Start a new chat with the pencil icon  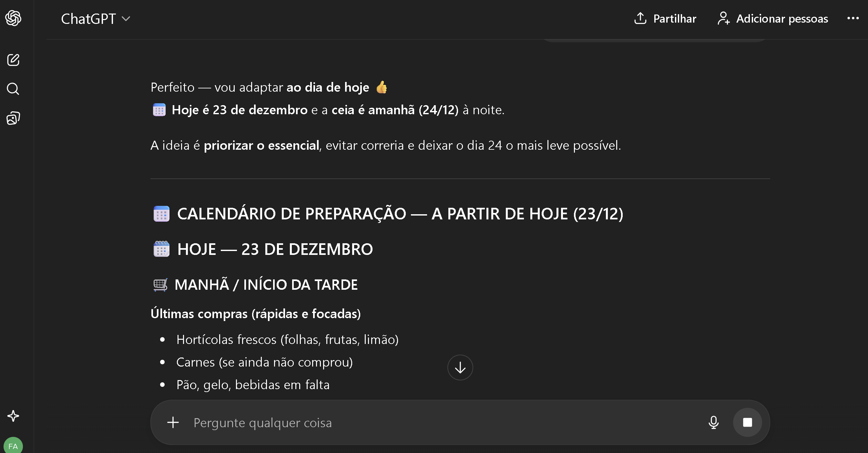point(13,60)
